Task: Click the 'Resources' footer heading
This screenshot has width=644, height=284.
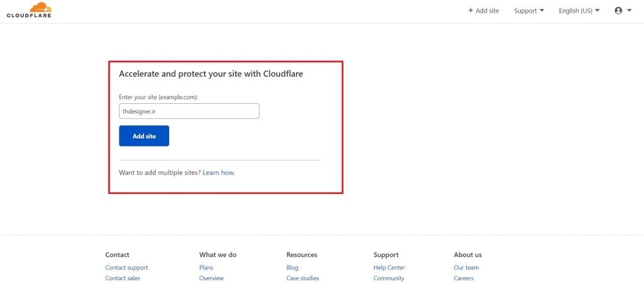Action: click(302, 255)
